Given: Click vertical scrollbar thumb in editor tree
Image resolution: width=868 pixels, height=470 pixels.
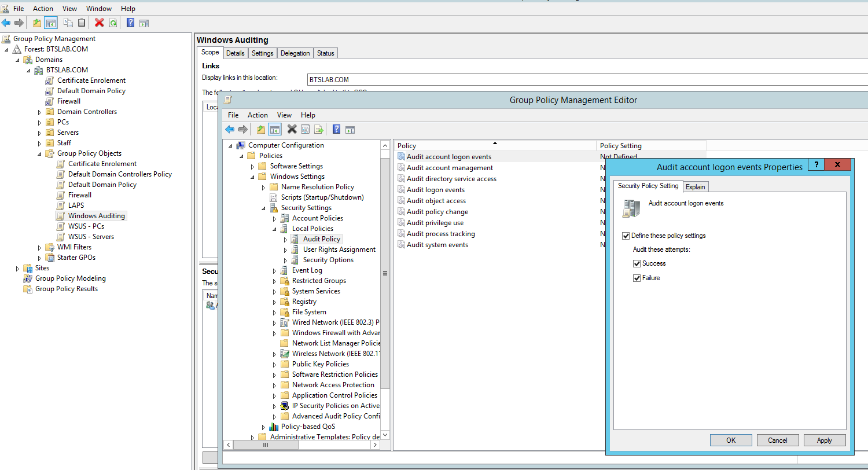Looking at the screenshot, I should click(385, 273).
